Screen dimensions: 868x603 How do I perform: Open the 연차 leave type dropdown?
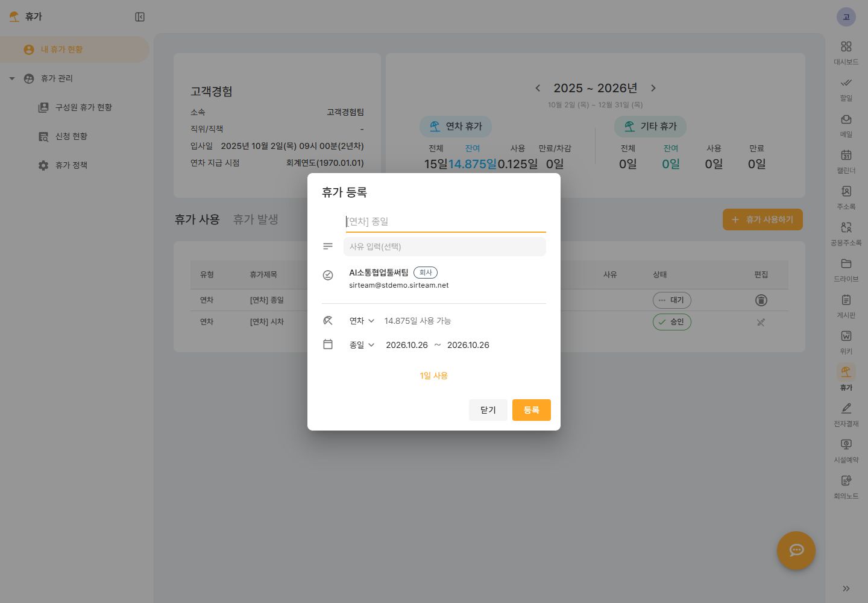click(x=362, y=321)
